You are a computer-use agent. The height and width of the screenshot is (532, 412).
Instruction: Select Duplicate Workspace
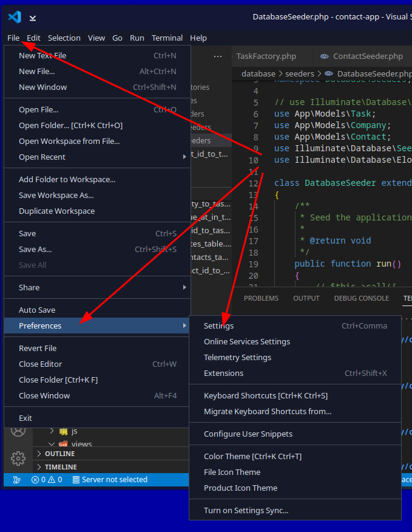click(x=96, y=211)
